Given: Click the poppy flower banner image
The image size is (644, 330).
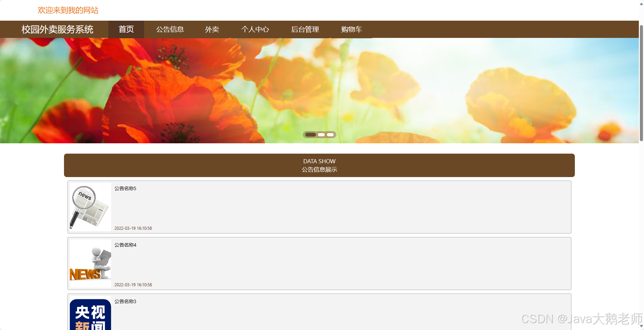Looking at the screenshot, I should pyautogui.click(x=319, y=91).
